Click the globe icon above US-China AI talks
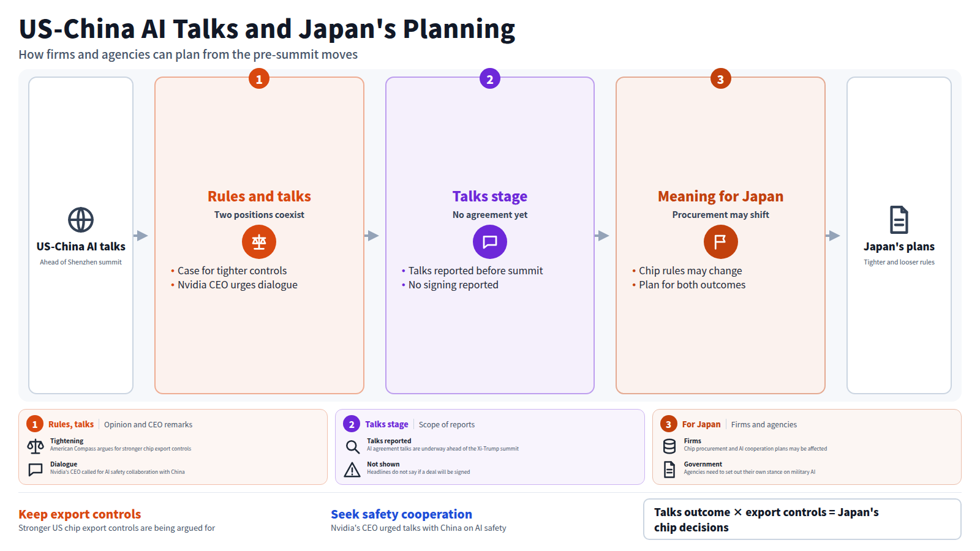This screenshot has width=980, height=551. (81, 220)
